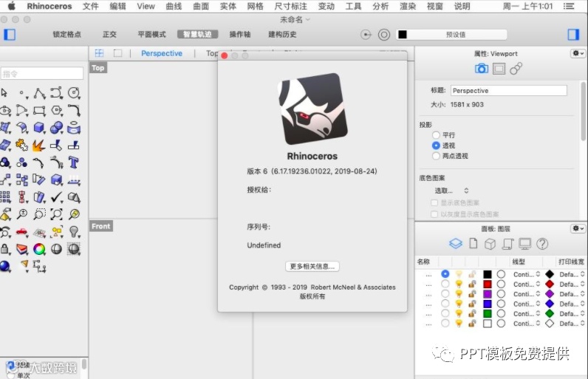Image resolution: width=588 pixels, height=379 pixels.
Task: Select 透视 projection radio button
Action: click(436, 146)
